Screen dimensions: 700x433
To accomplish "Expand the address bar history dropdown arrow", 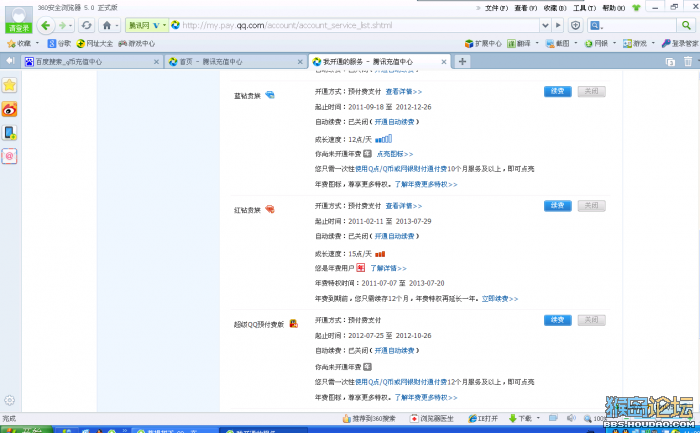I will (545, 25).
